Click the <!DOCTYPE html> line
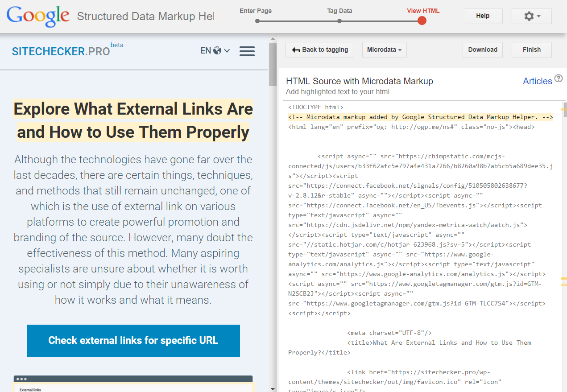The height and width of the screenshot is (392, 567). pos(316,107)
